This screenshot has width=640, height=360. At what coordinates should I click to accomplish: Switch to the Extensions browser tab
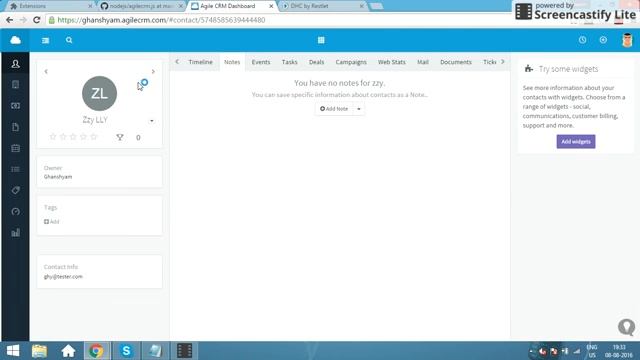point(51,6)
